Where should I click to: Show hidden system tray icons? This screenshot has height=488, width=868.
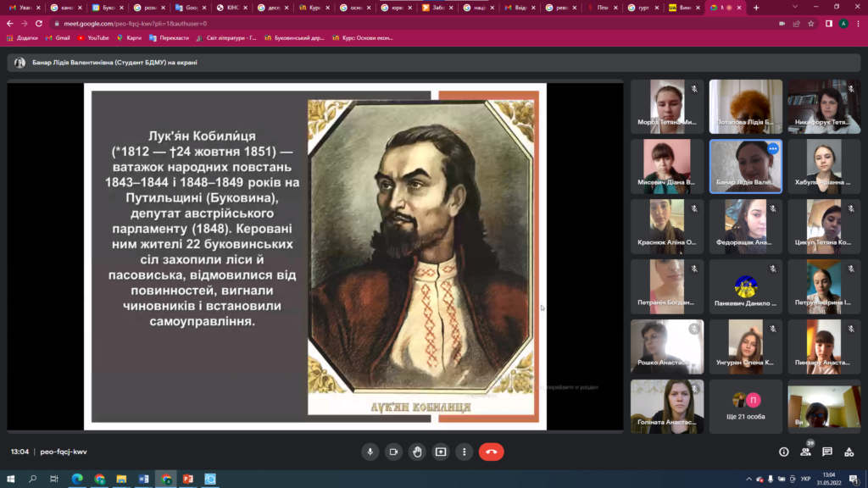748,480
